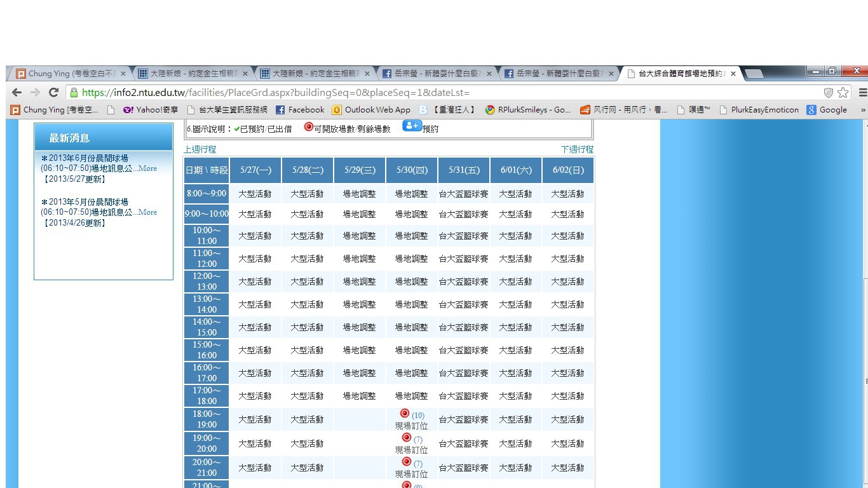Bookmark this page using the star icon

(x=843, y=93)
